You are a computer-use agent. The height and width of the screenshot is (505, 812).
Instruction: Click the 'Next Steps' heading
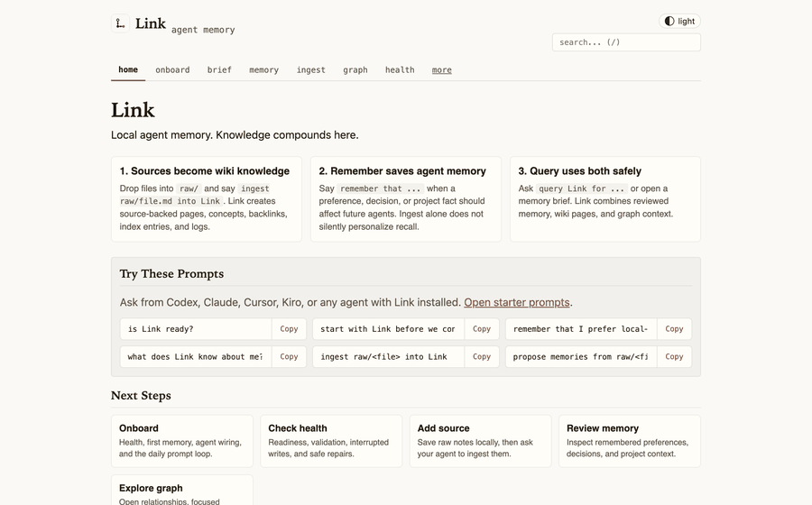pos(141,395)
